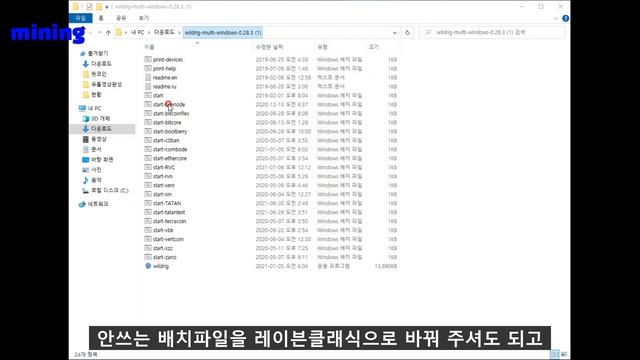
Task: Sort by the 크기 (Size) column header
Action: pos(374,47)
